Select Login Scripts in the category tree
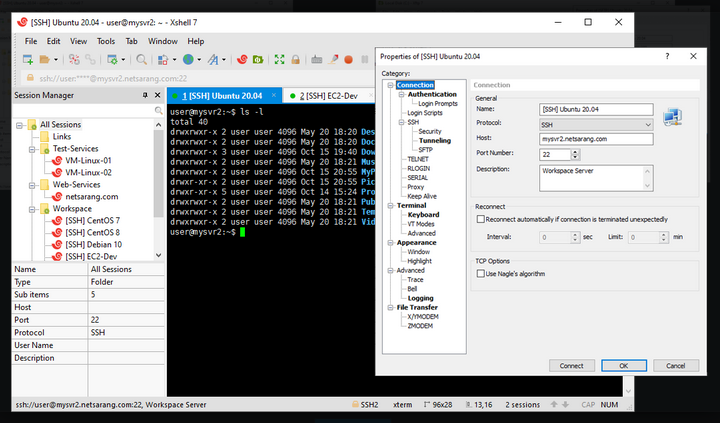This screenshot has height=423, width=720. pos(425,113)
